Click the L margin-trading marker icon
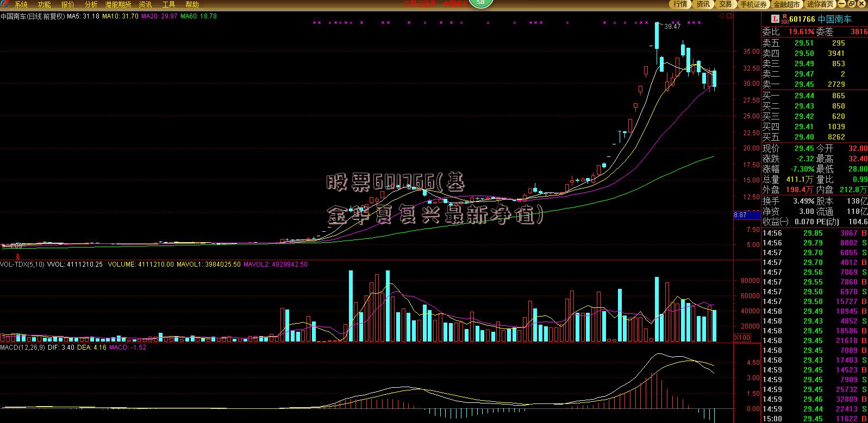868x423 pixels. [x=776, y=18]
